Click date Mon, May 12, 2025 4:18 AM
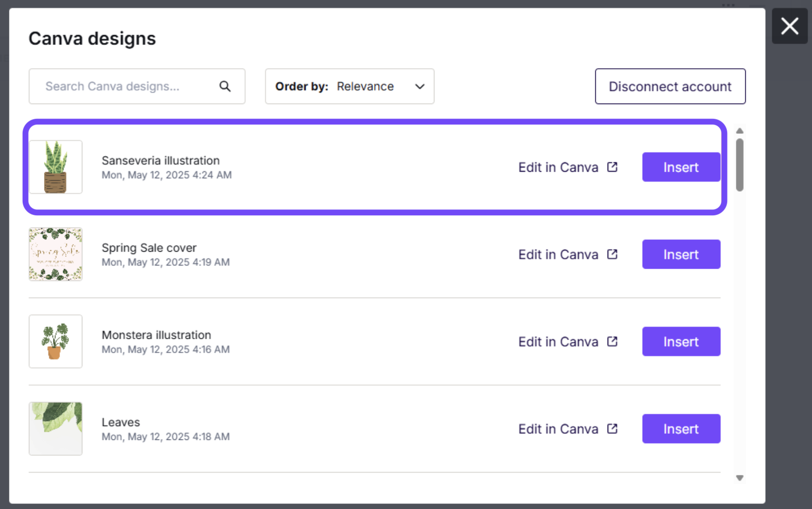This screenshot has width=812, height=509. pos(166,436)
